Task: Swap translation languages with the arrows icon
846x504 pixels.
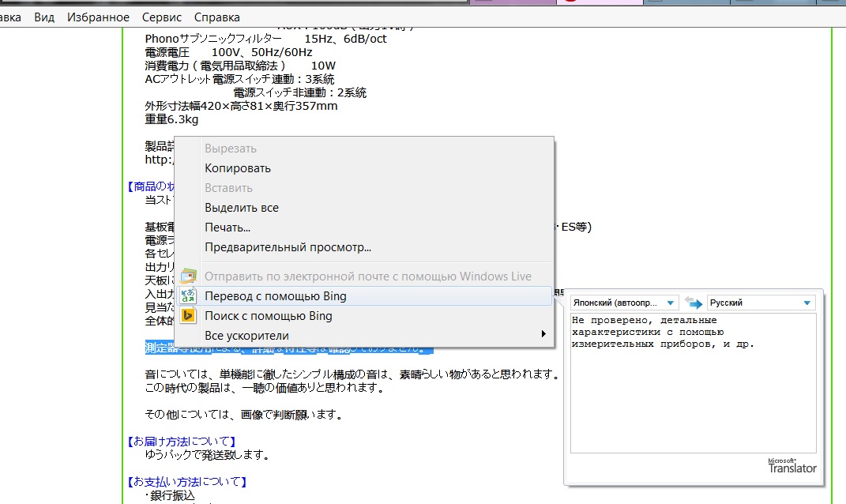Action: [693, 303]
